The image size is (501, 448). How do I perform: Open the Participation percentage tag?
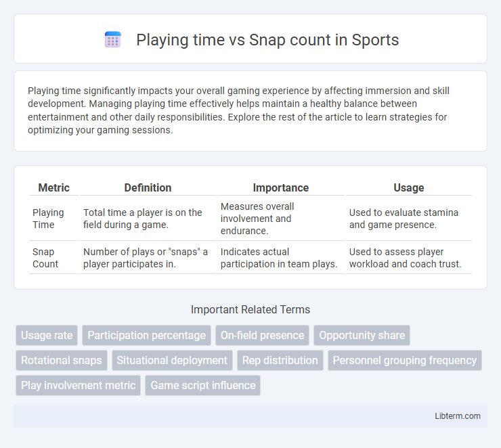point(147,335)
